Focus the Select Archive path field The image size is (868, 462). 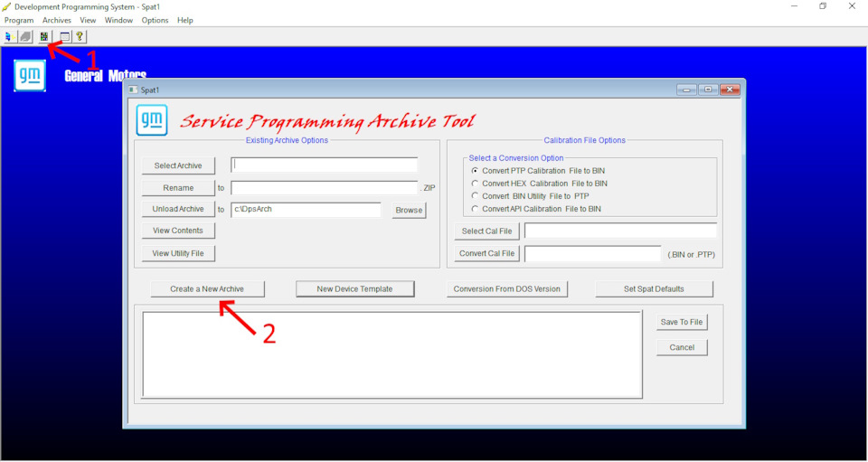[x=325, y=165]
